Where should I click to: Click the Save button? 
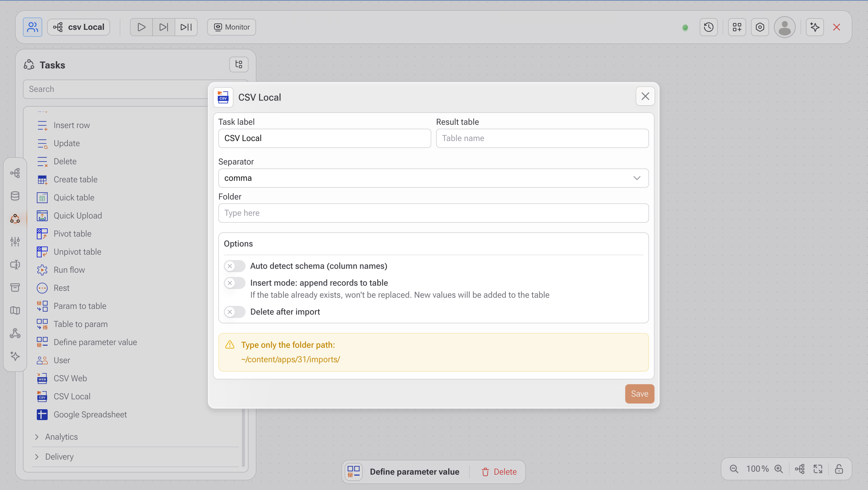pos(639,394)
